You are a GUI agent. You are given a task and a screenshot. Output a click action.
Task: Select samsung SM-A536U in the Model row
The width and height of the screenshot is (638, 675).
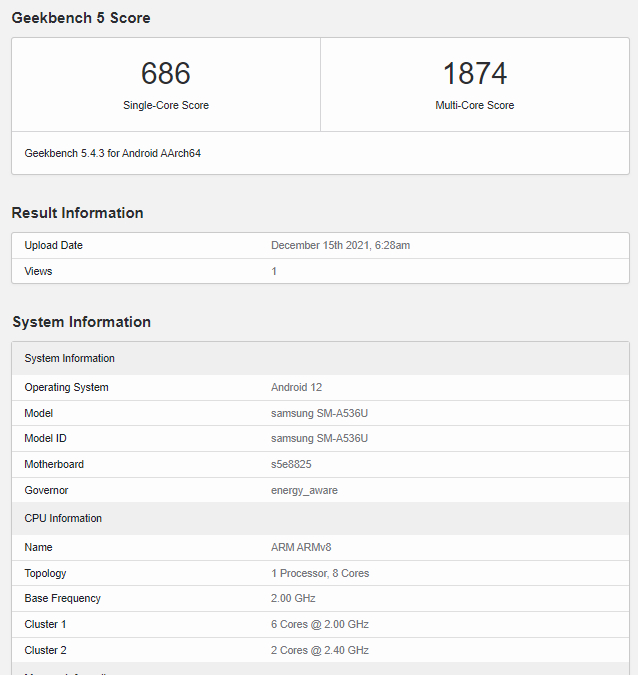tap(319, 413)
